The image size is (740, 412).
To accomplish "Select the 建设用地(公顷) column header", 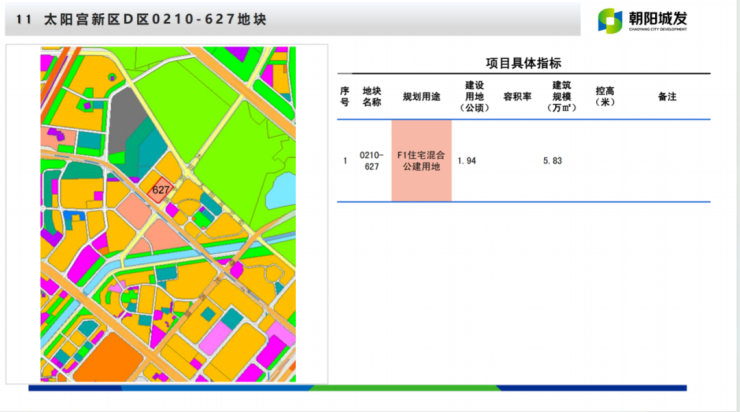I will 474,96.
